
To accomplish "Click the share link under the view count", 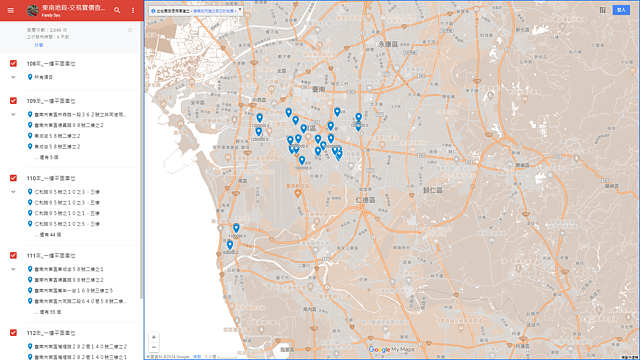I will point(38,45).
